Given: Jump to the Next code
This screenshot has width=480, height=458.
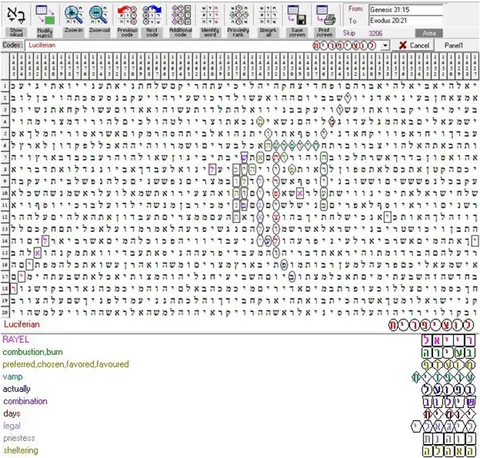Looking at the screenshot, I should 152,15.
